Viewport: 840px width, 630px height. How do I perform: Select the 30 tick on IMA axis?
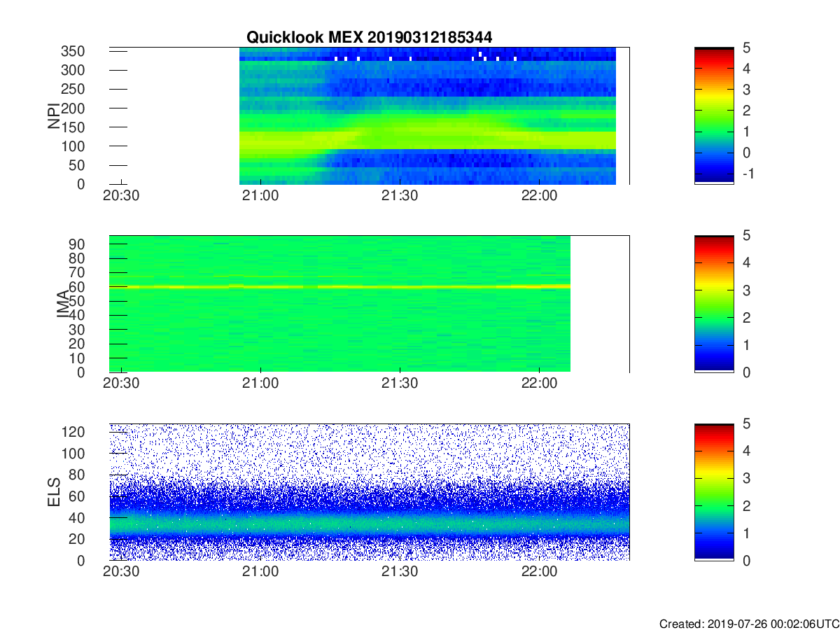click(x=76, y=330)
